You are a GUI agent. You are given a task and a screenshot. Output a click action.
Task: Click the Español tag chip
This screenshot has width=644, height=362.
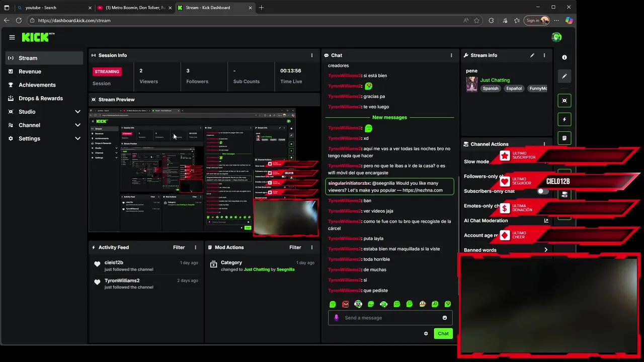[x=514, y=88]
